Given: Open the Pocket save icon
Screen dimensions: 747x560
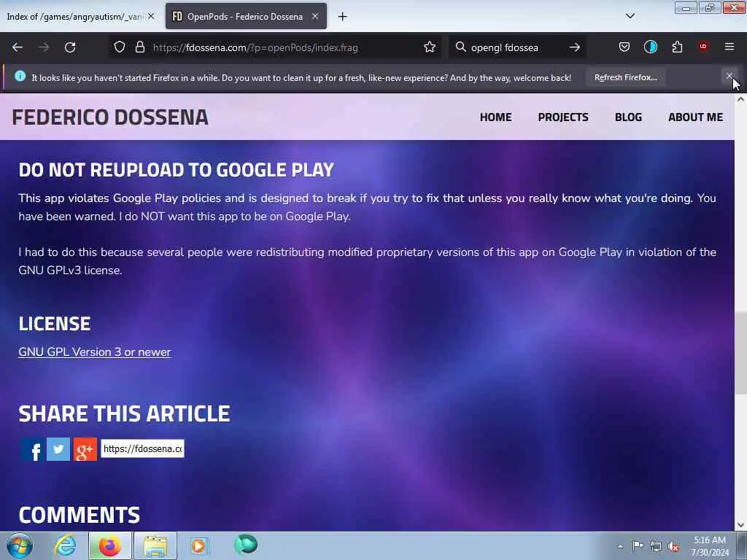Looking at the screenshot, I should click(x=624, y=47).
